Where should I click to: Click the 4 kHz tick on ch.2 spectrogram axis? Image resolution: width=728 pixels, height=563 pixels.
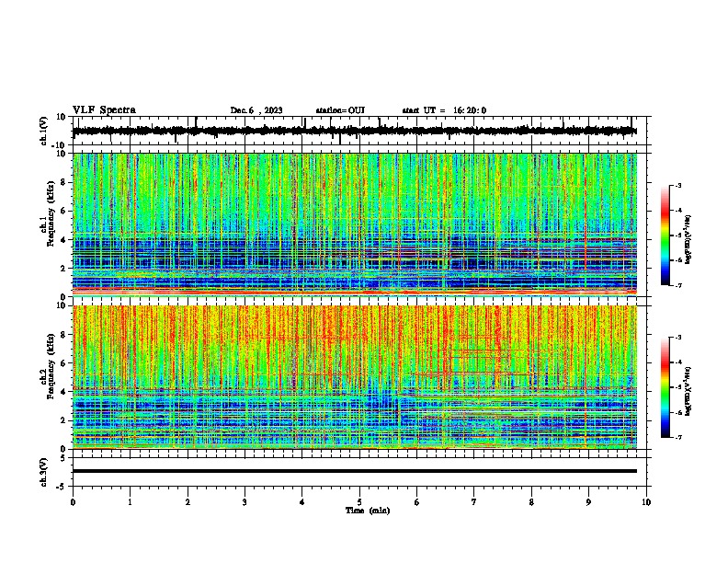(64, 392)
